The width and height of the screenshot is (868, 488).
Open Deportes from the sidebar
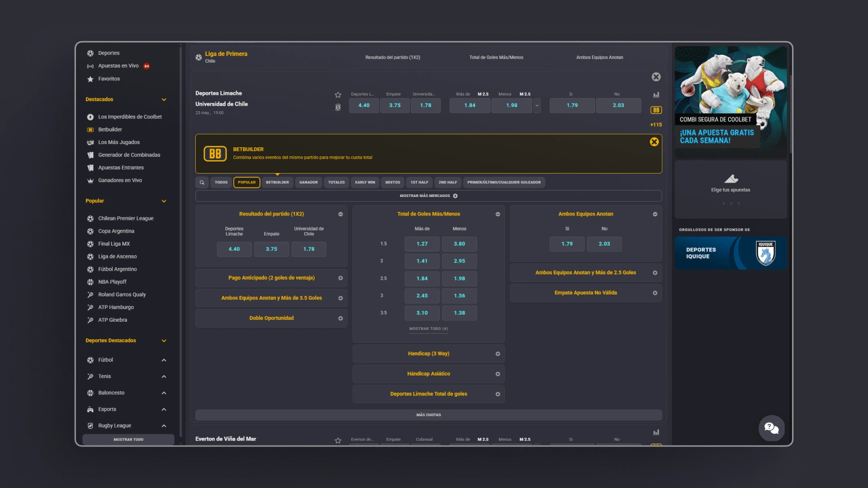click(x=108, y=53)
